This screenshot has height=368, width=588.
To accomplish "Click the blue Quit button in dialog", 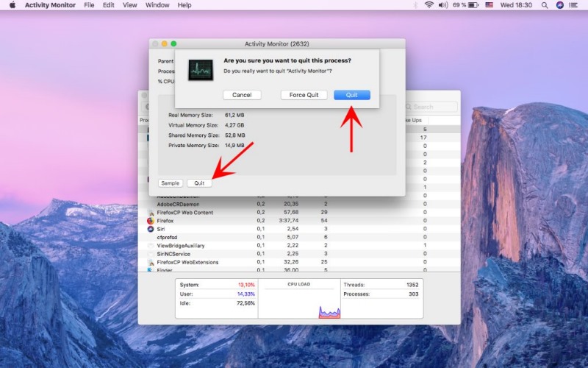I will click(352, 95).
